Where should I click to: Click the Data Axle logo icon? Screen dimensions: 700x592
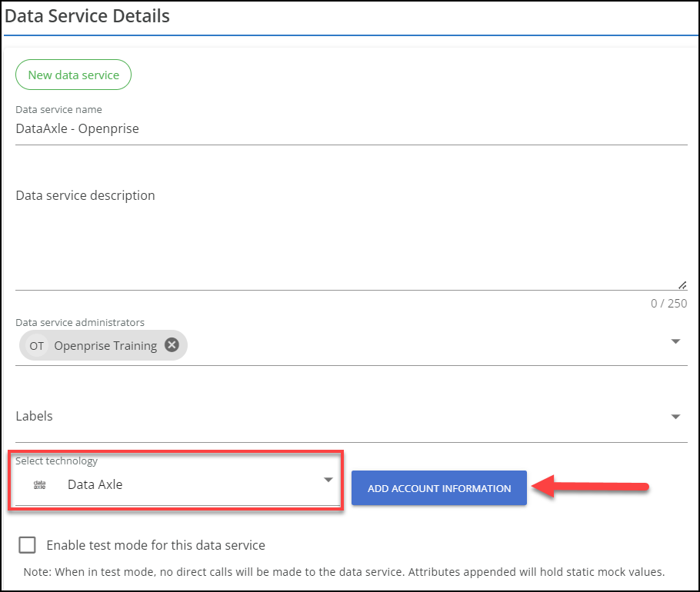point(40,485)
